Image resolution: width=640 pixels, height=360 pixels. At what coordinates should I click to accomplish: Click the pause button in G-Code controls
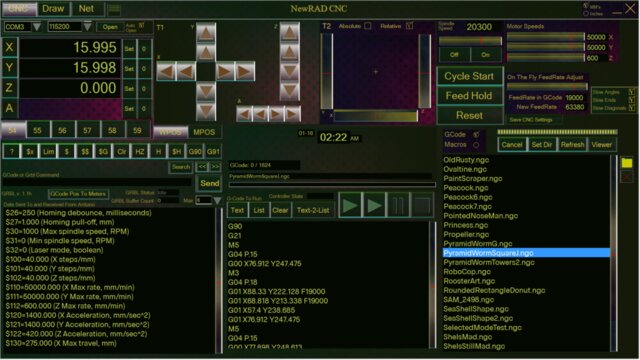coord(398,205)
